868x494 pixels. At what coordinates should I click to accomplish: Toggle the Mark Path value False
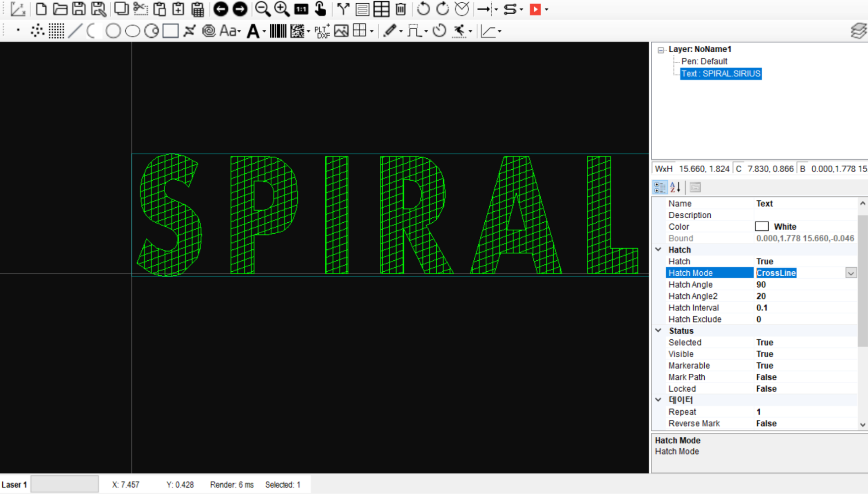click(x=766, y=377)
